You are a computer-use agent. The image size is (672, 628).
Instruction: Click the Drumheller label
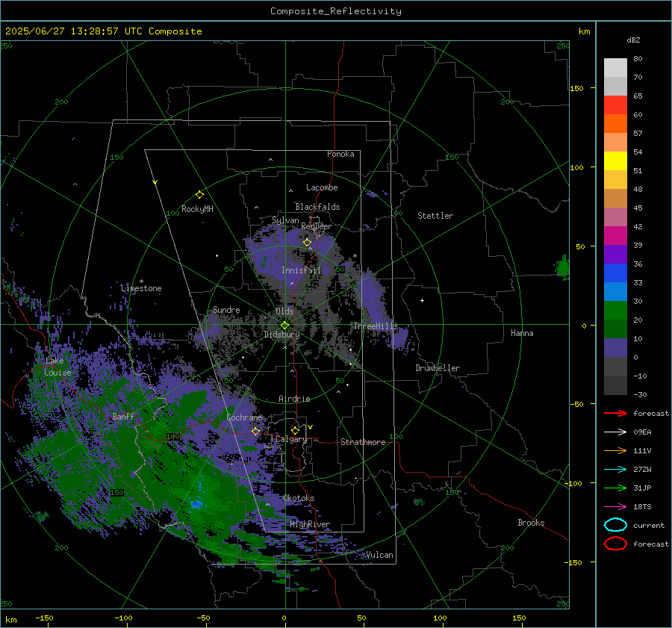click(438, 368)
